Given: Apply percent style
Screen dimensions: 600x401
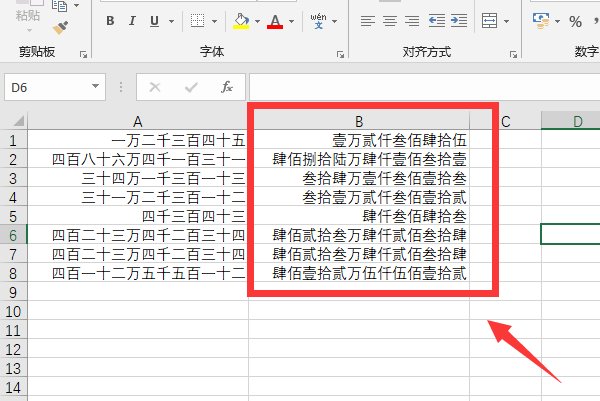Looking at the screenshot, I should click(x=575, y=21).
